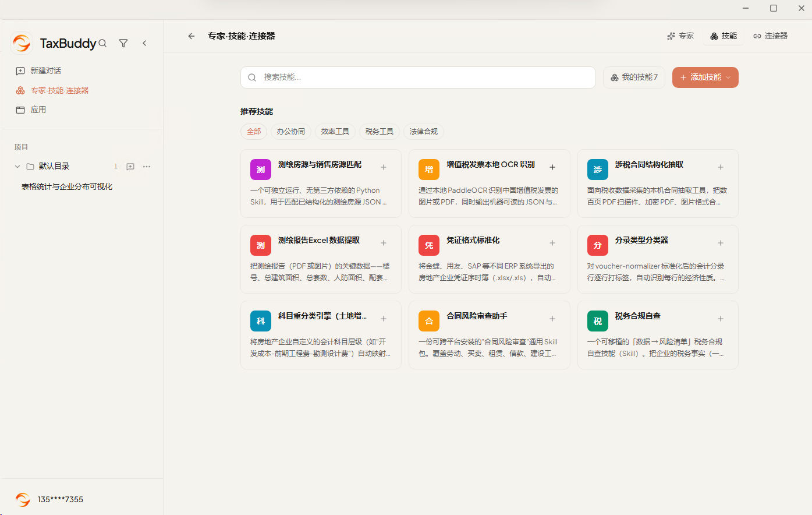Click the green 税 skill icon
Screen dimensions: 812x515
(x=598, y=321)
